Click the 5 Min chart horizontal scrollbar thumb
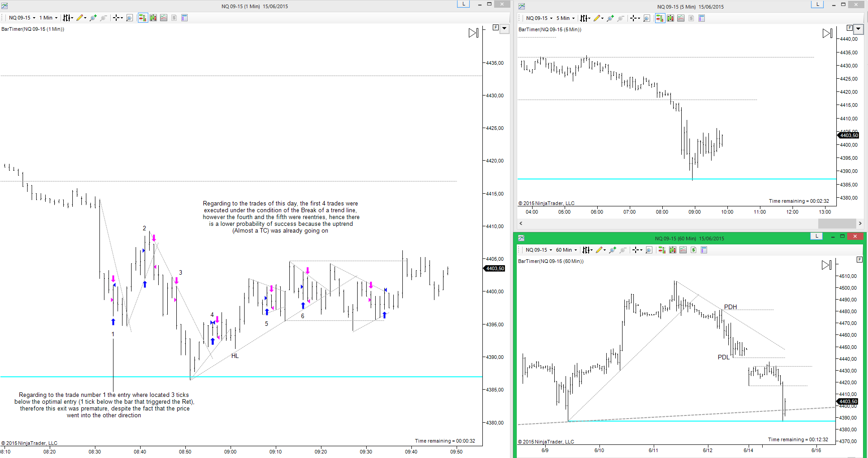The height and width of the screenshot is (458, 868). pos(837,223)
